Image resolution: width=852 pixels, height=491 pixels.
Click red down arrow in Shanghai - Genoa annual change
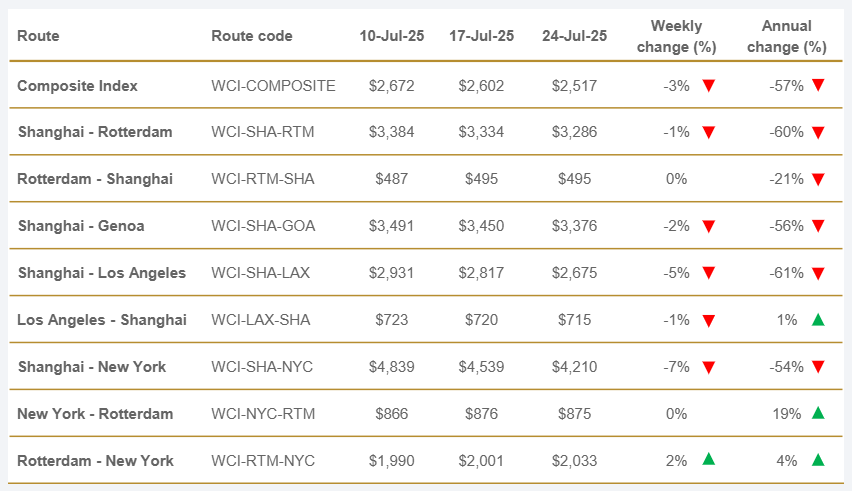pyautogui.click(x=817, y=226)
